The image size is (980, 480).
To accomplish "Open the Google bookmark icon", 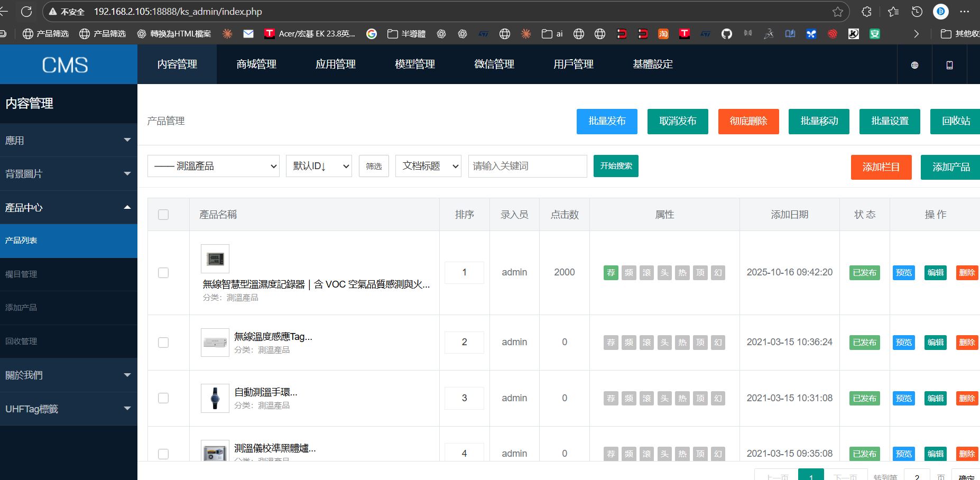I will tap(372, 34).
